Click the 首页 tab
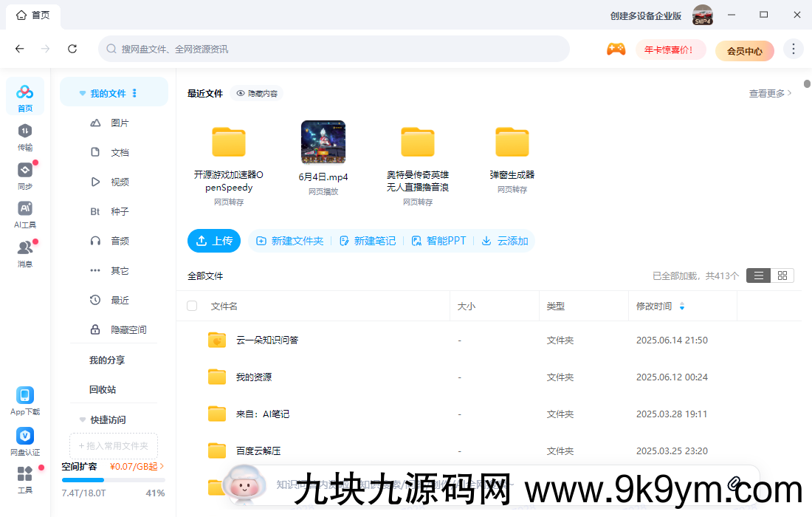Viewport: 812px width, 517px height. tap(33, 16)
